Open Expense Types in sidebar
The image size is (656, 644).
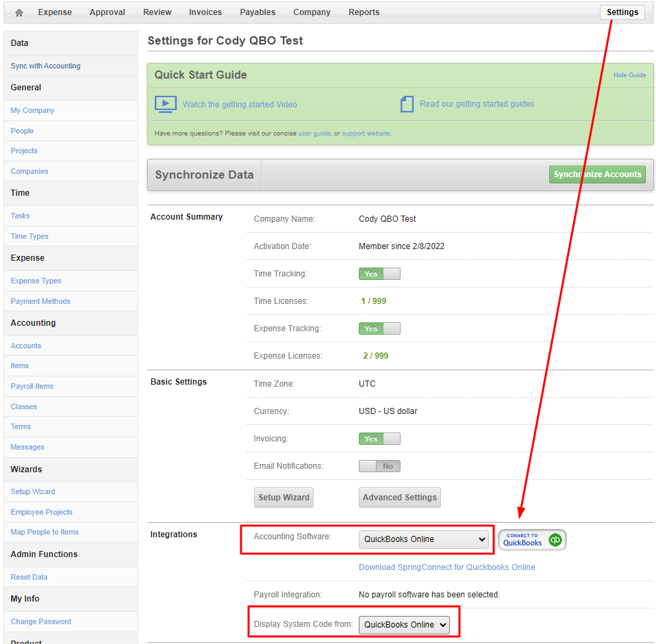point(36,281)
